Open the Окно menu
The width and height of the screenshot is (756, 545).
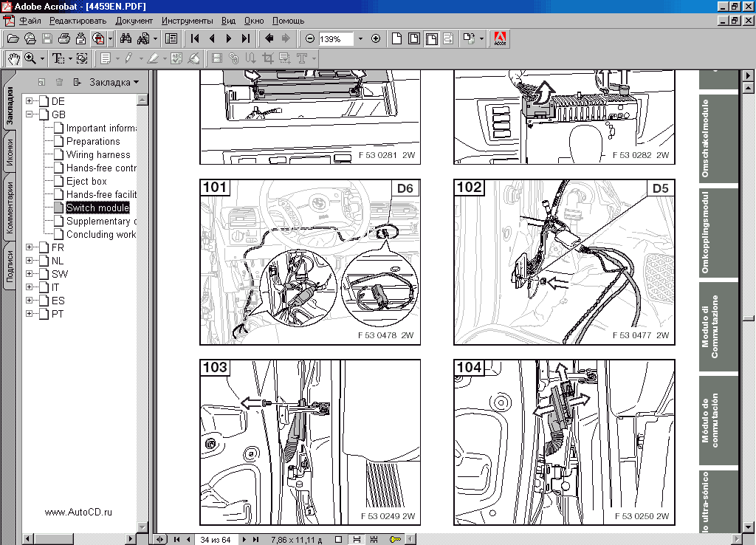click(x=254, y=21)
